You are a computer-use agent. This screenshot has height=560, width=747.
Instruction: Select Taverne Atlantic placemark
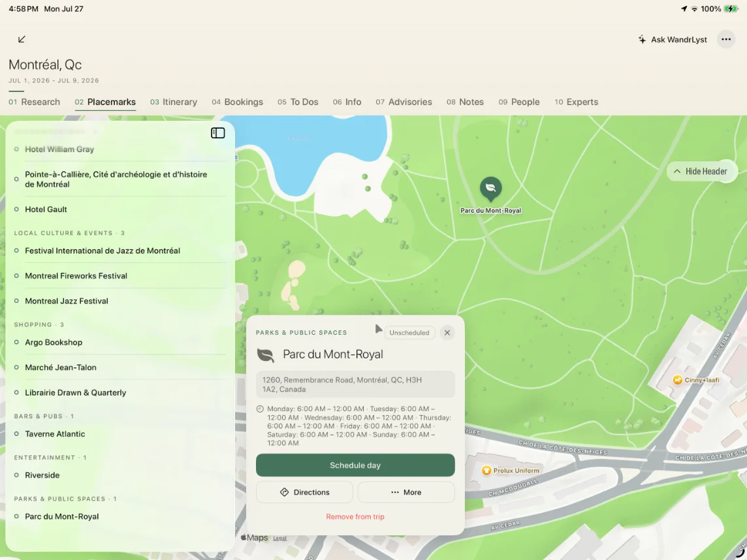click(x=120, y=434)
